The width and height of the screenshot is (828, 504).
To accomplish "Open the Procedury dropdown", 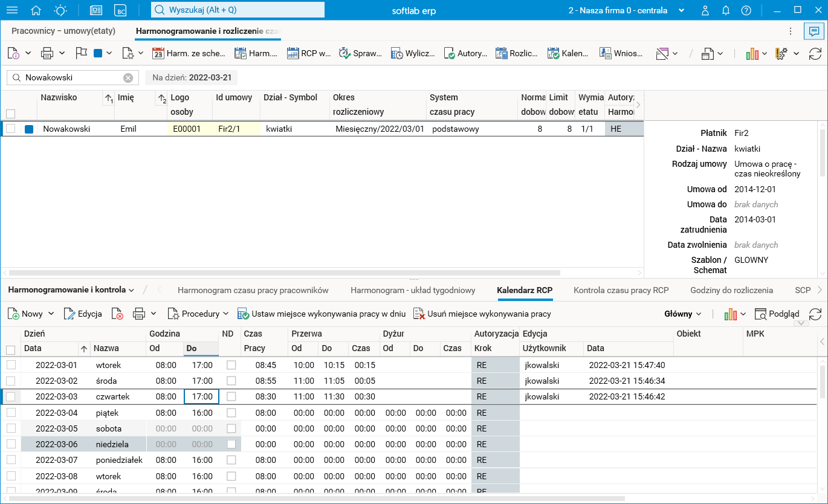I will pyautogui.click(x=198, y=314).
